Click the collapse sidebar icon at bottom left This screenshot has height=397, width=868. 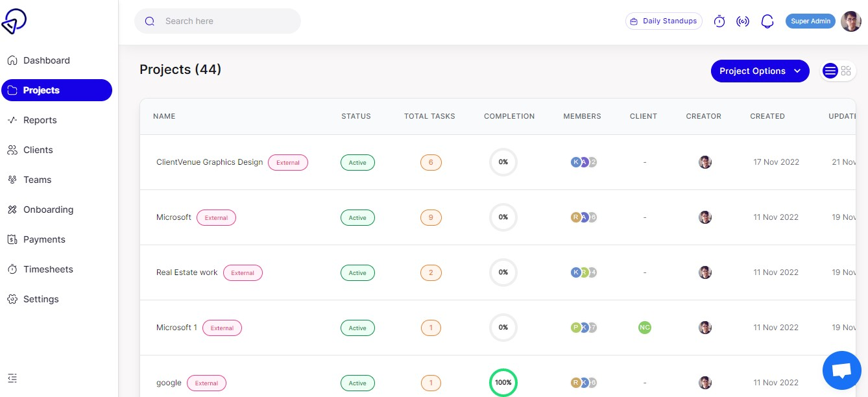[12, 378]
